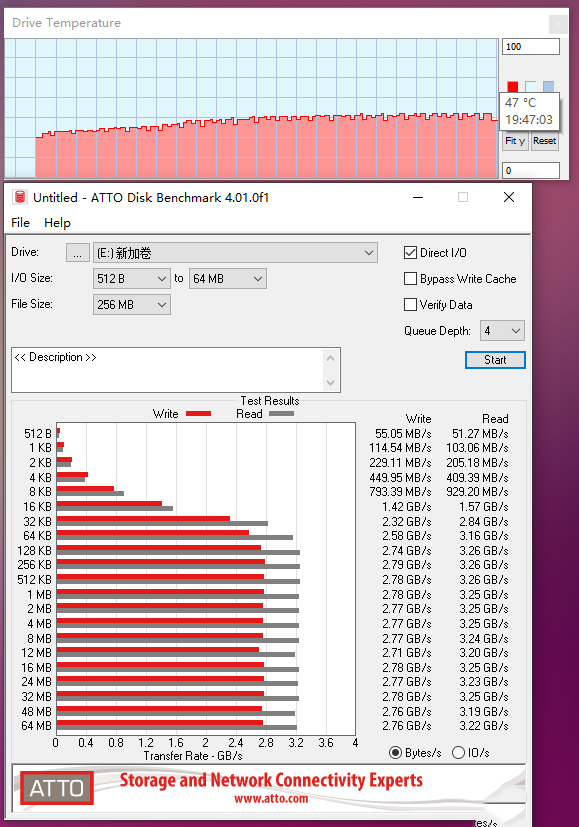The height and width of the screenshot is (827, 579).
Task: Click the ATTO app icon in title bar
Action: 20,197
